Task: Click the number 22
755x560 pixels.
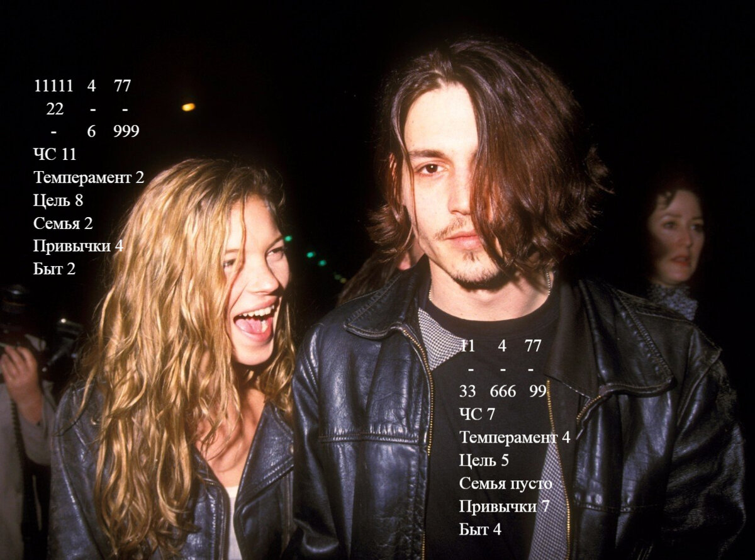Action: 55,109
